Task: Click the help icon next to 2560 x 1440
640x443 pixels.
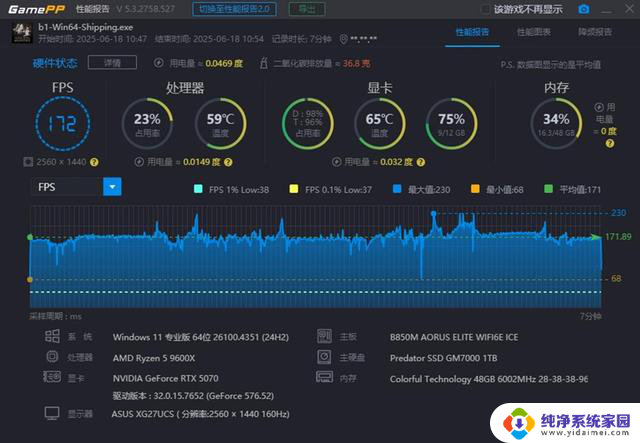Action: [x=94, y=162]
